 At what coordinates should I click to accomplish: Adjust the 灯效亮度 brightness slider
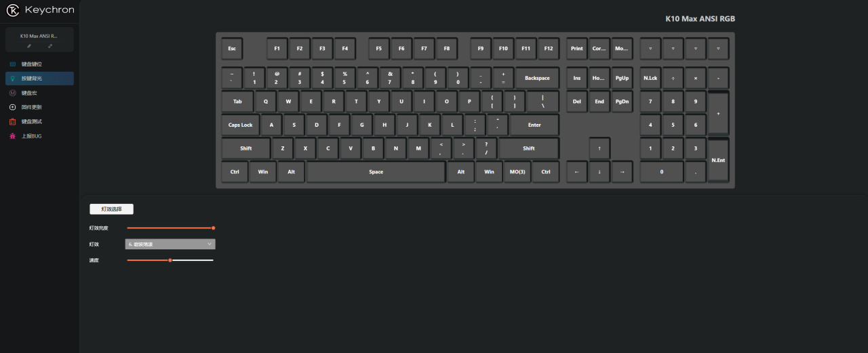click(x=170, y=228)
